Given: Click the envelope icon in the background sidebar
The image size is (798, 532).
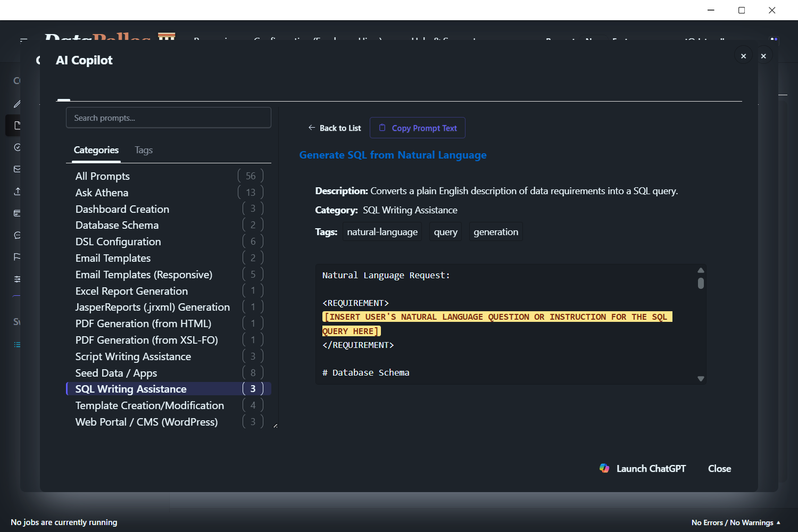Looking at the screenshot, I should (17, 169).
